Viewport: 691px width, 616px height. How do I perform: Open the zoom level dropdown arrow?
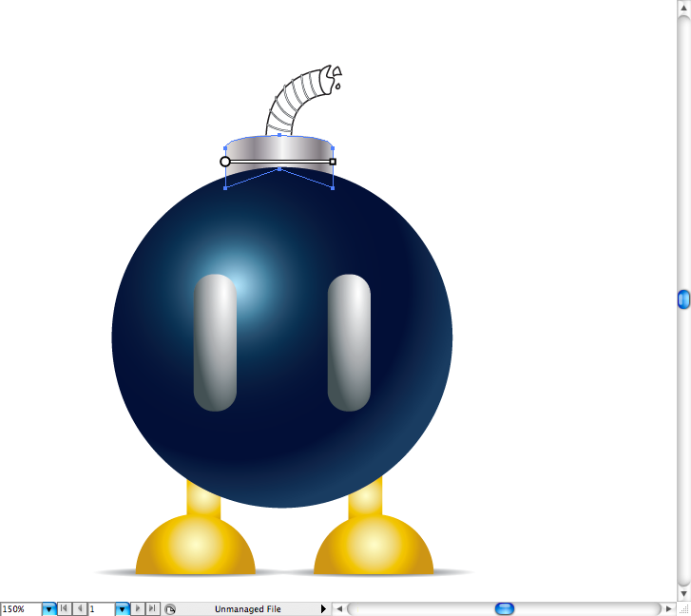[48, 608]
